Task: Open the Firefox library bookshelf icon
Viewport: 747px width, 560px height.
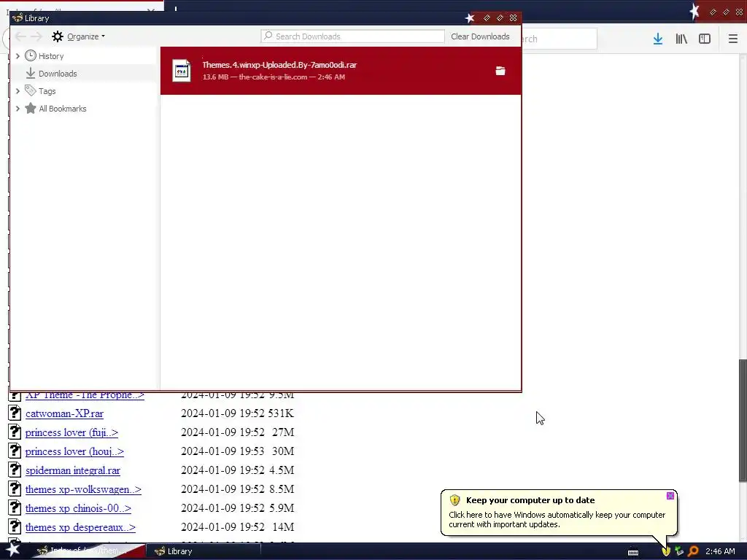Action: [681, 39]
